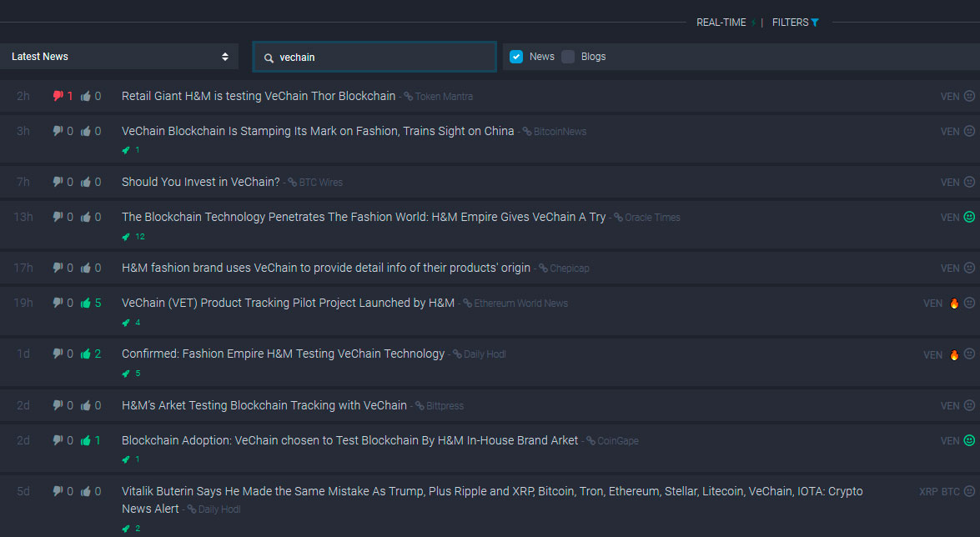Image resolution: width=980 pixels, height=537 pixels.
Task: Click rocket icon with count 2
Action: pos(126,529)
